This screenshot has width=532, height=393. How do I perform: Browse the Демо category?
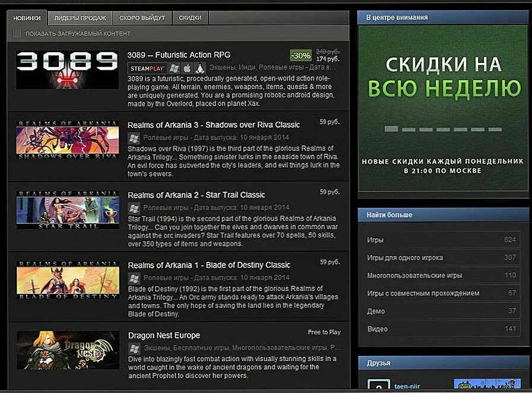443,311
